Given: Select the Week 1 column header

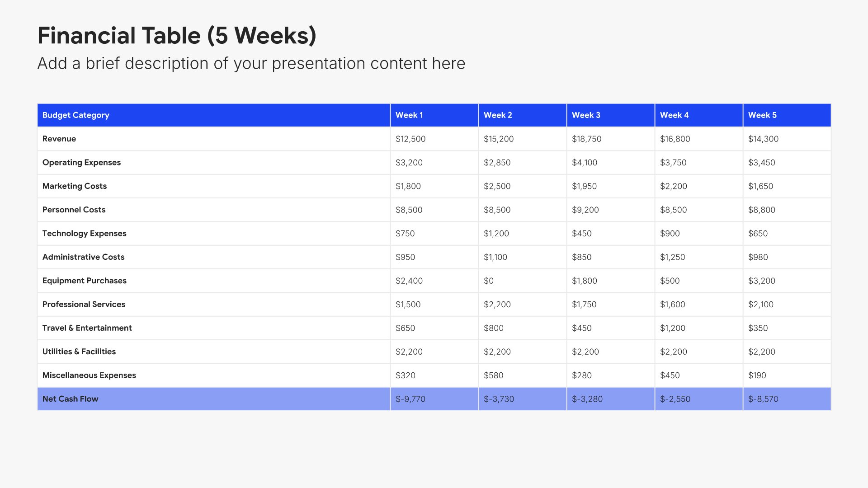Looking at the screenshot, I should (409, 115).
